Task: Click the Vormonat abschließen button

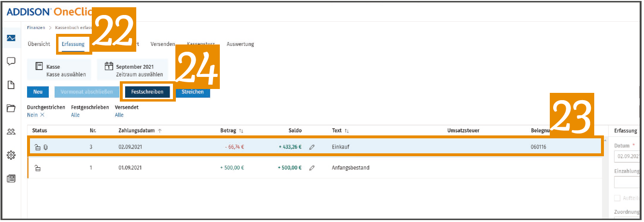Action: (86, 92)
